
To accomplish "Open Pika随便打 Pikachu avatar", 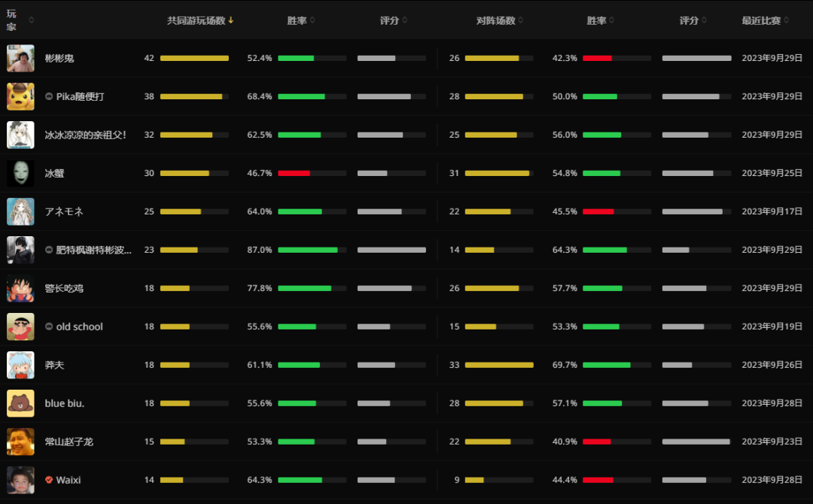I will 21,96.
